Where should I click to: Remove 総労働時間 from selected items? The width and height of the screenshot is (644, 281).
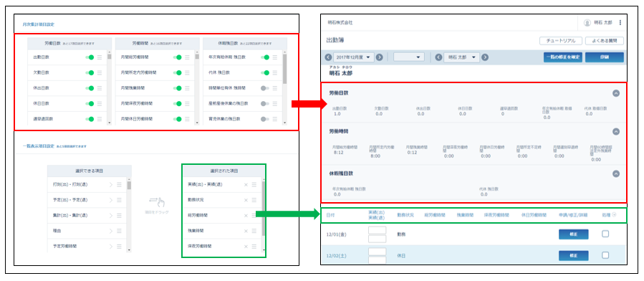(246, 215)
